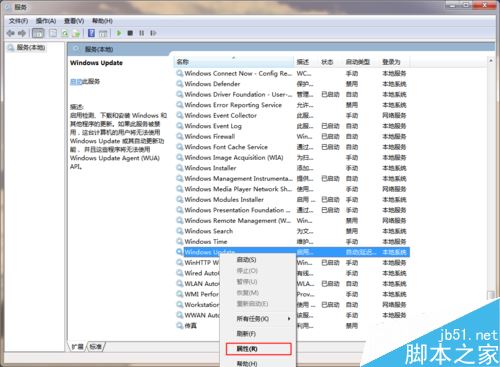Click the gear icon of Windows Event Collector
This screenshot has width=500, height=367.
[180, 115]
